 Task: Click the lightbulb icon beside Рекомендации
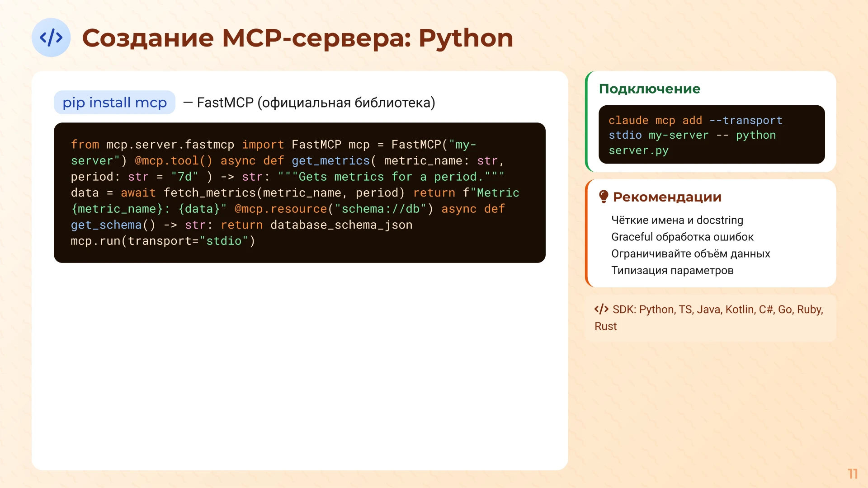(x=603, y=197)
